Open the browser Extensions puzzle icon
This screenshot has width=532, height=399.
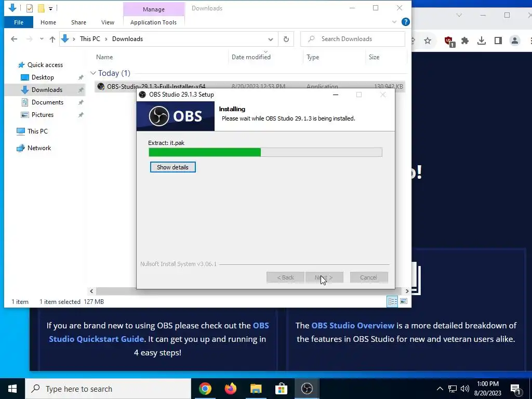click(465, 41)
